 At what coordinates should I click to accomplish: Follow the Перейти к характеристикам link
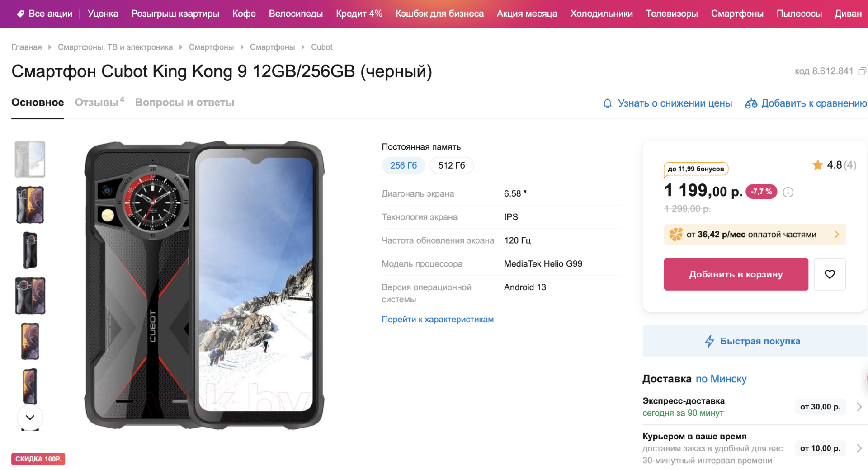point(437,320)
